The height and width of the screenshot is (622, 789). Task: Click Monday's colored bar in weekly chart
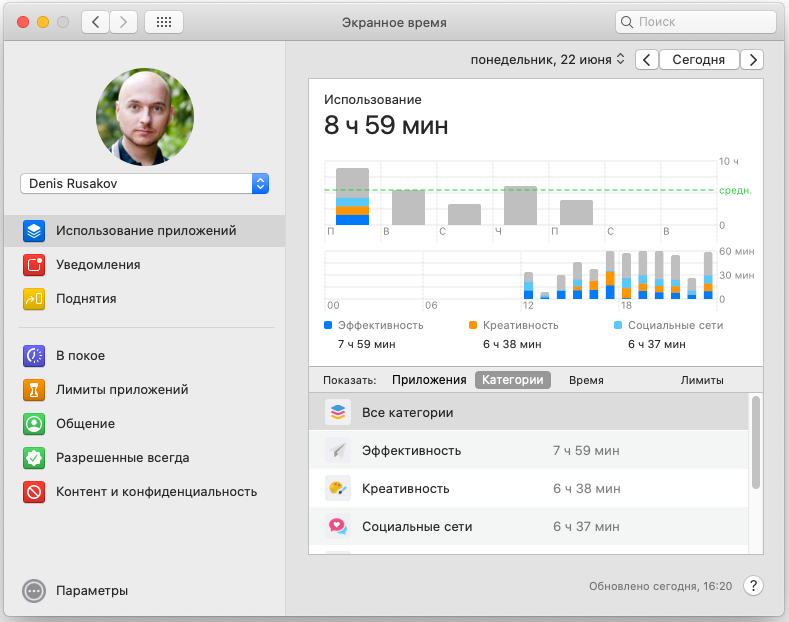[x=352, y=197]
